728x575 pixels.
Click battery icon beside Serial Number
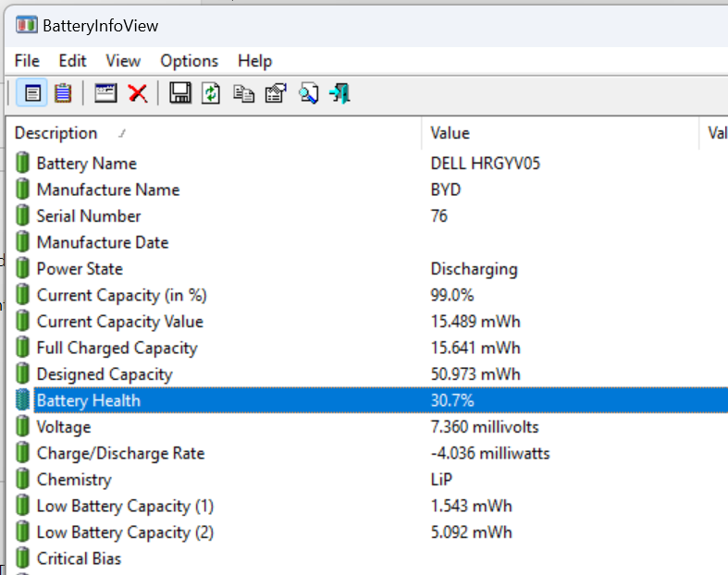[x=22, y=215]
